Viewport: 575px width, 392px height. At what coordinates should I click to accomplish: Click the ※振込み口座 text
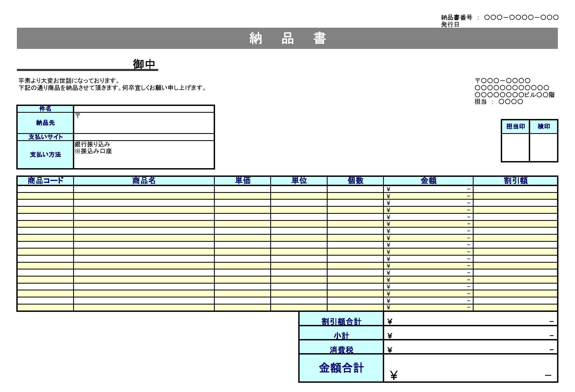coord(93,151)
